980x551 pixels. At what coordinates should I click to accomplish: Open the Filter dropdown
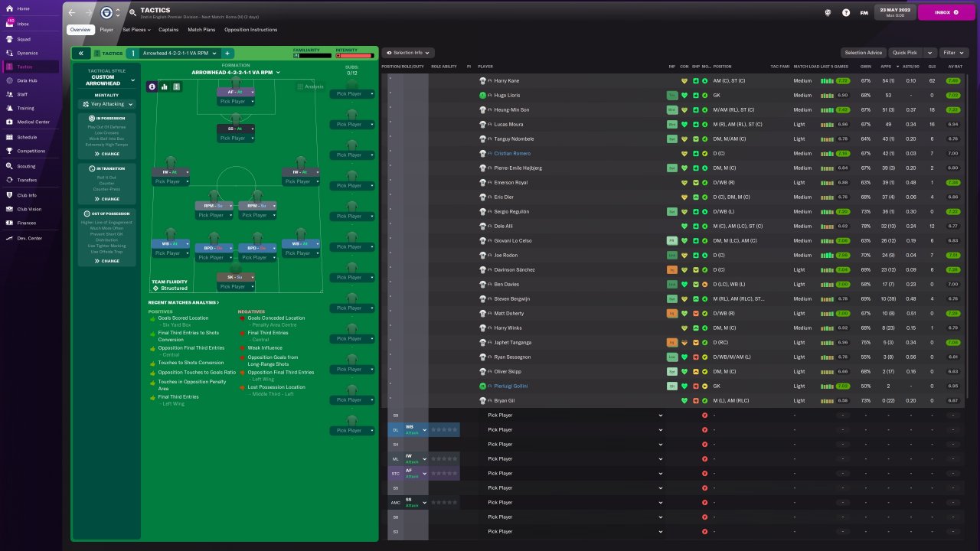(954, 53)
